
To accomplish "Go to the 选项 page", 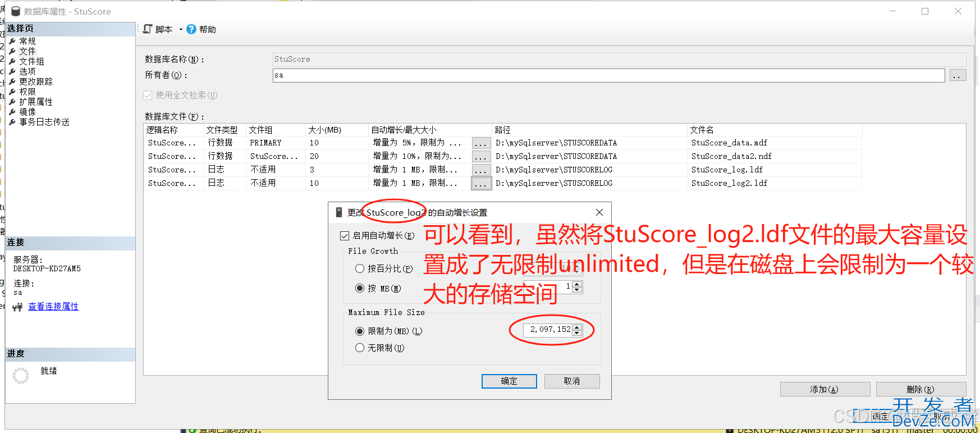I will pos(27,71).
